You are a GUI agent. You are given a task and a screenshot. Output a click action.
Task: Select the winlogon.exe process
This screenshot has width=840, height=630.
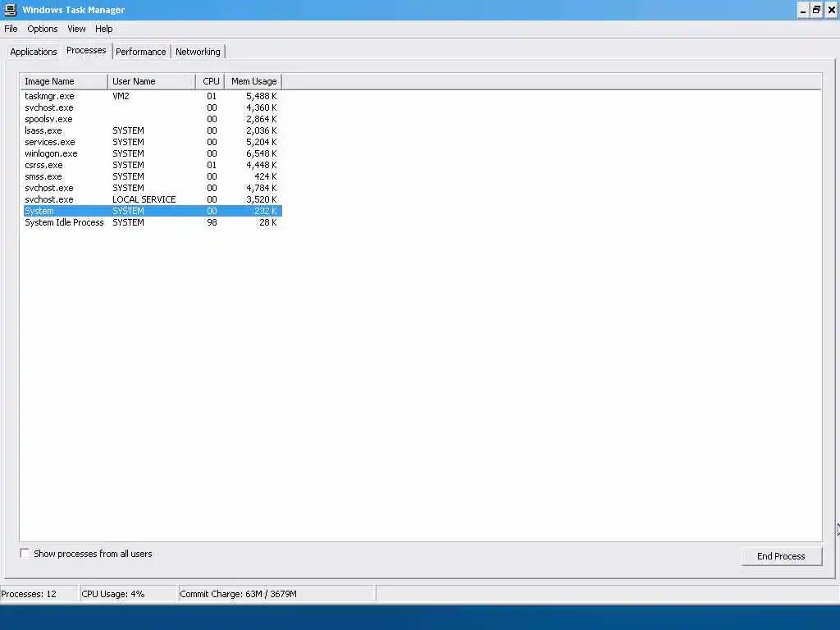click(x=152, y=153)
